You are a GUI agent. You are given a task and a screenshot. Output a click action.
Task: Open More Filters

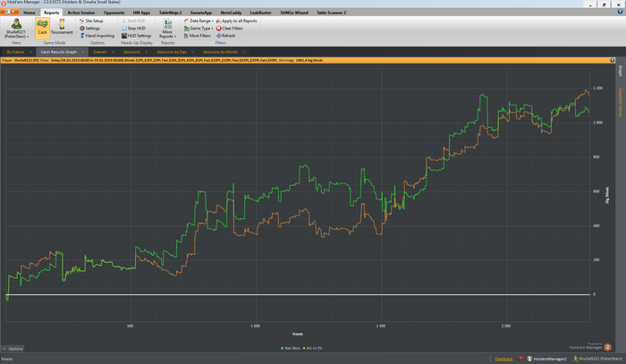[197, 36]
